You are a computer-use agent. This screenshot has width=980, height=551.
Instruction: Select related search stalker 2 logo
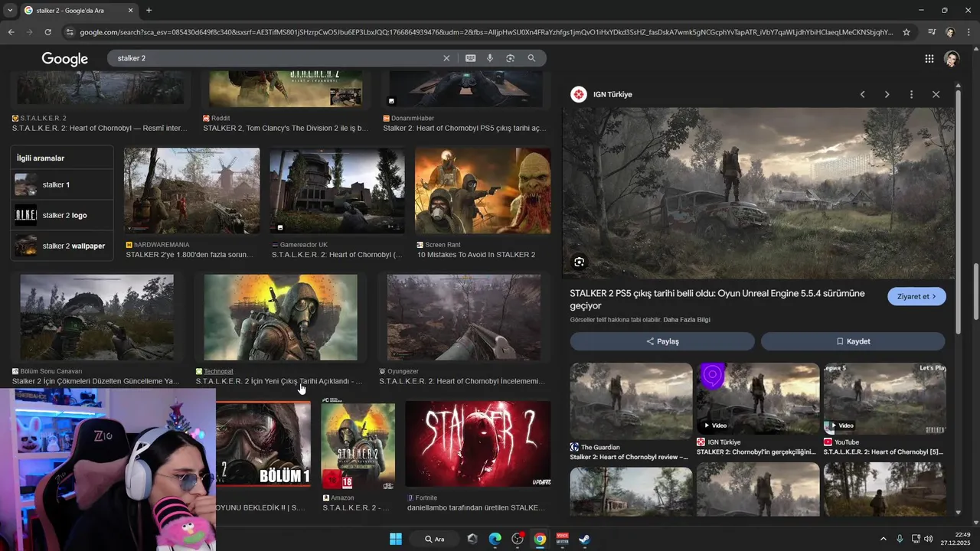coord(62,215)
